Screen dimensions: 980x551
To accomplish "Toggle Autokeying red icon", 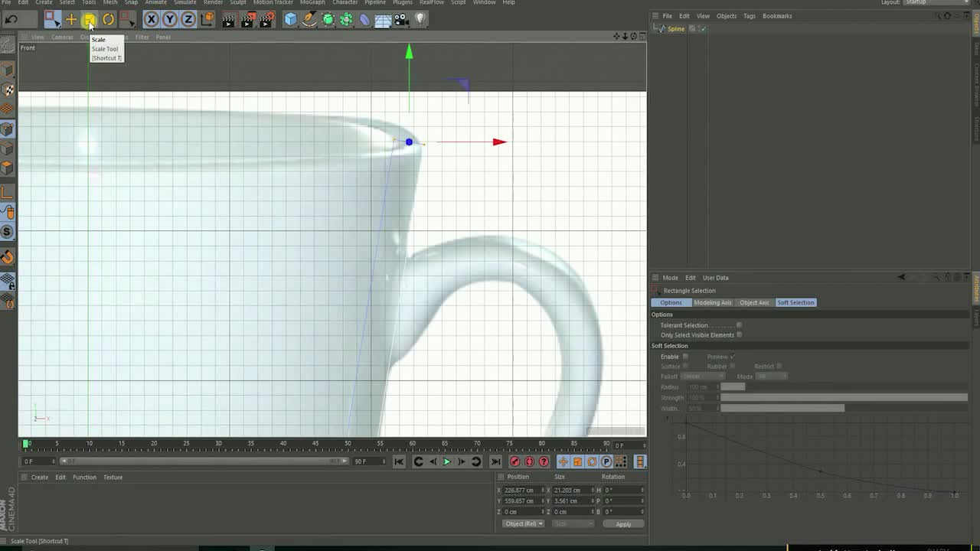I will point(529,461).
